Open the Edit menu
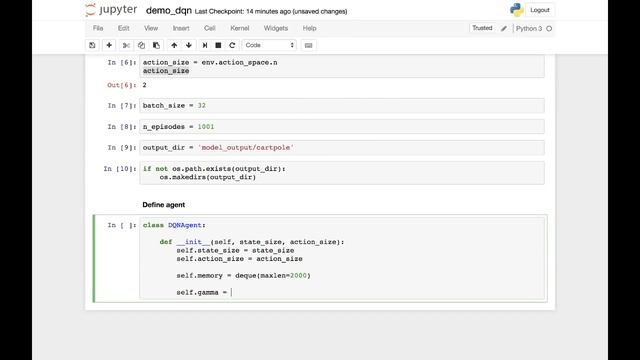The image size is (640, 360). click(124, 28)
